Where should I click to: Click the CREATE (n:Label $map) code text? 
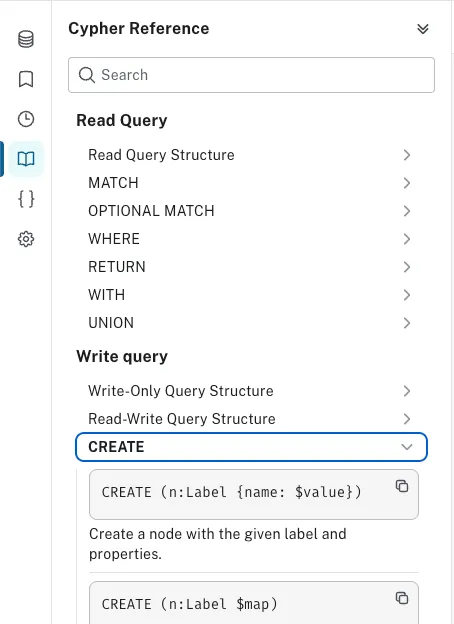189,604
